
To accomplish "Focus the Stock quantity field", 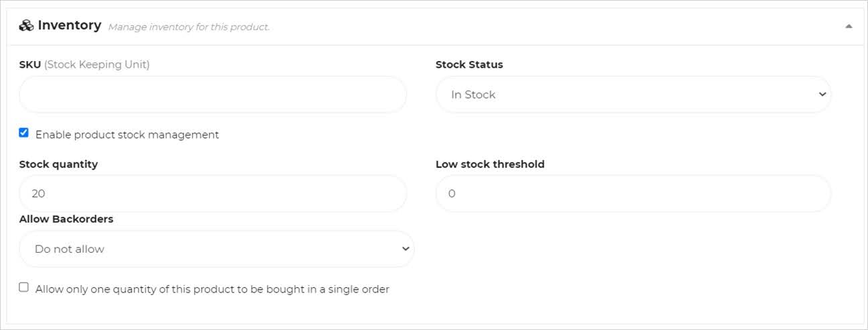I will click(212, 194).
